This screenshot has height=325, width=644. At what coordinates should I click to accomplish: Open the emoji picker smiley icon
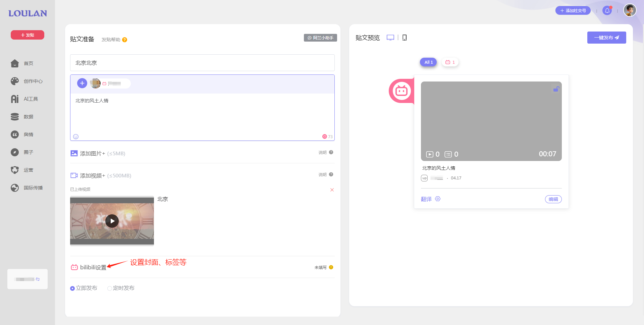click(x=76, y=137)
